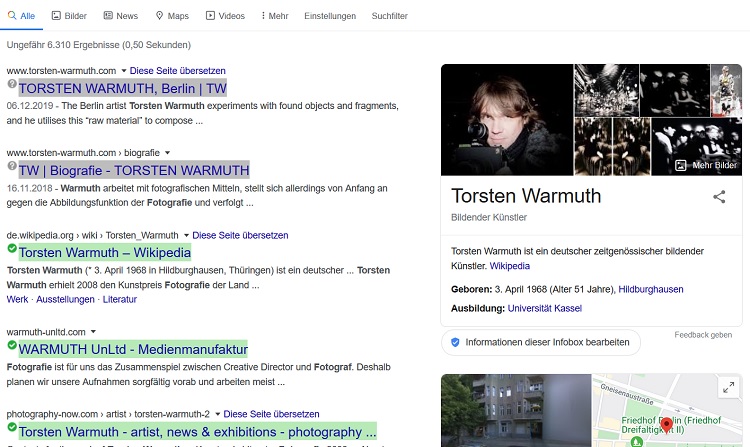The width and height of the screenshot is (750, 447).
Task: Click the magnifier icon beside Alle
Action: pos(12,15)
